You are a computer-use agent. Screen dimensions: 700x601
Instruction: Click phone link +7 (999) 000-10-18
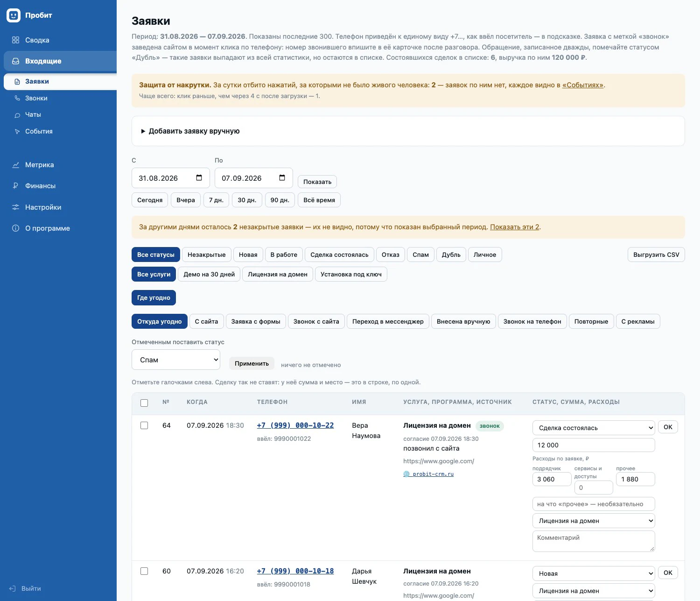(295, 571)
